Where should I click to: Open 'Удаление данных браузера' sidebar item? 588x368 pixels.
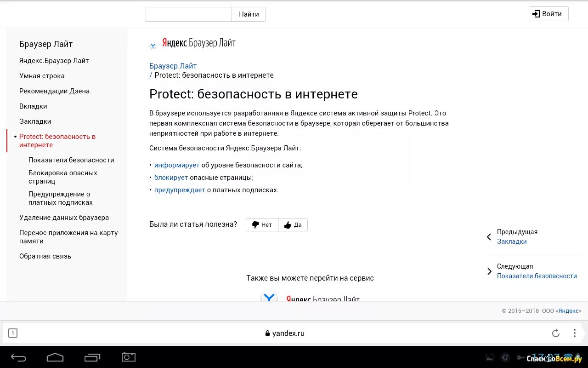click(64, 218)
